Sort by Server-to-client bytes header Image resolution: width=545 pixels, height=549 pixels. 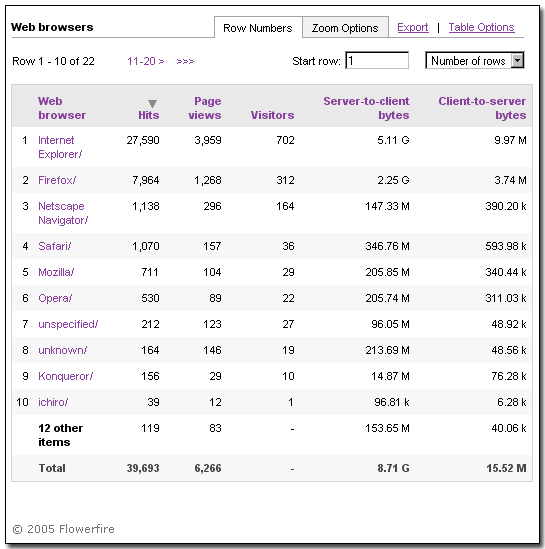pos(366,108)
